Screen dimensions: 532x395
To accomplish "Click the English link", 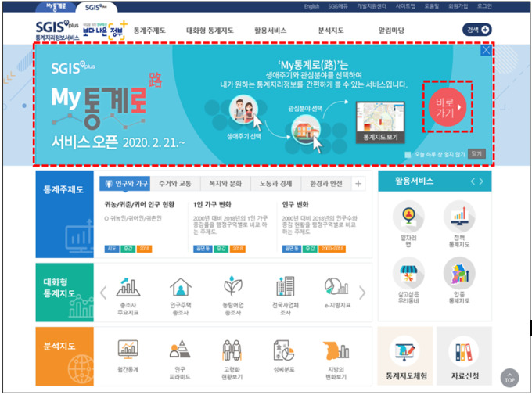I will (311, 6).
